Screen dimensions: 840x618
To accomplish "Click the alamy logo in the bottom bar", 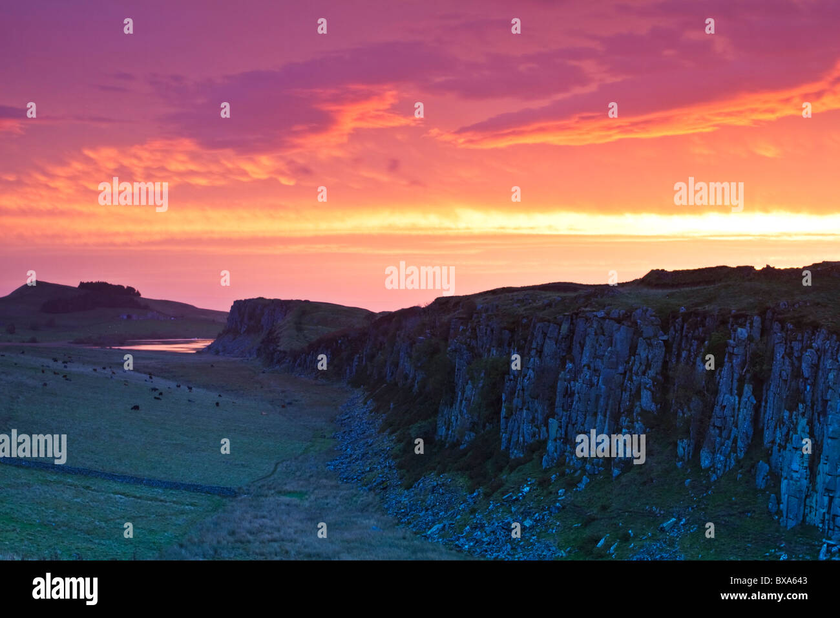I will pos(65,589).
